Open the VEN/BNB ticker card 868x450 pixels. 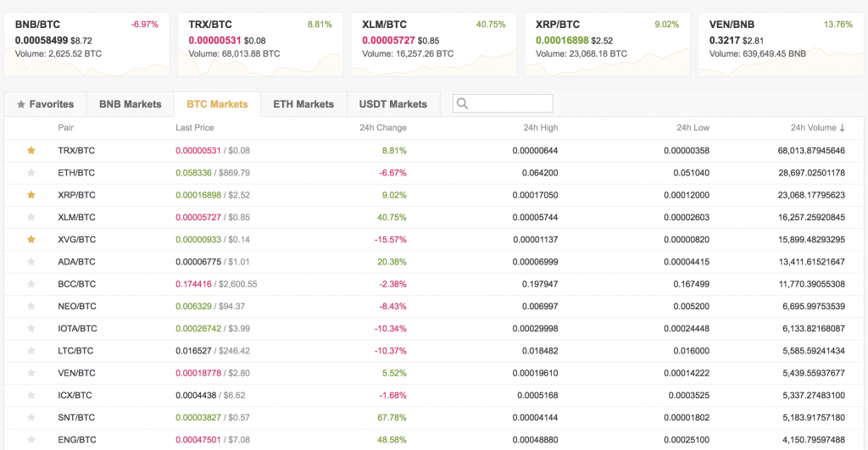[781, 45]
